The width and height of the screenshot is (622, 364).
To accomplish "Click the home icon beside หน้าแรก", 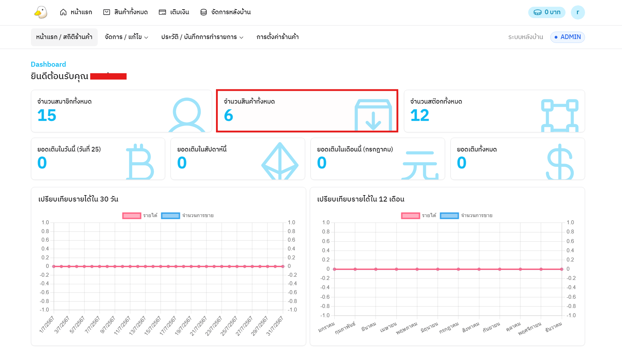I will pos(63,12).
